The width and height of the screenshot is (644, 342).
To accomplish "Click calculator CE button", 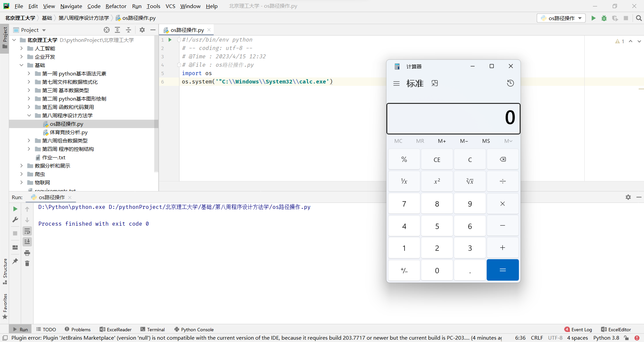I will pyautogui.click(x=437, y=159).
